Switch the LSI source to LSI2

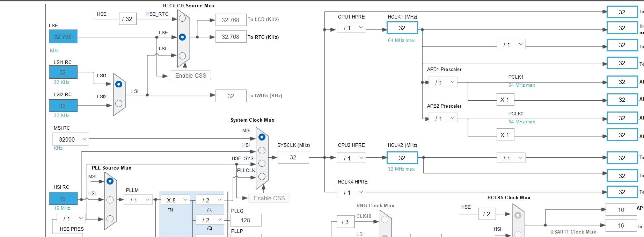(119, 103)
